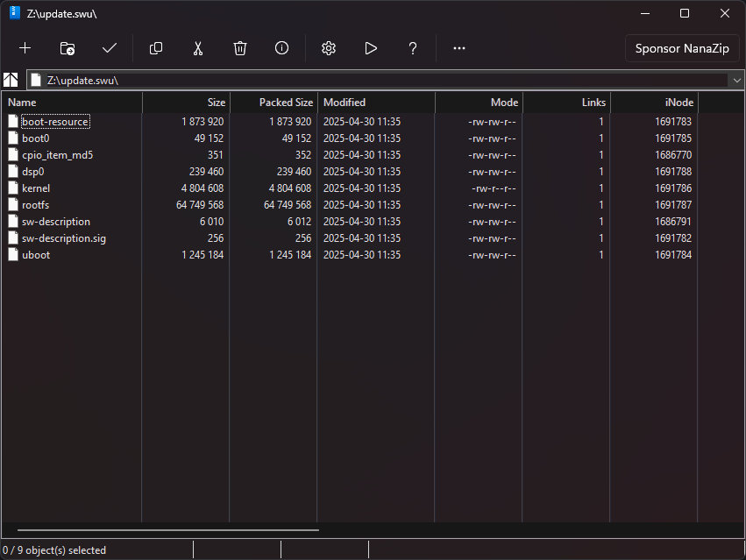Screen dimensions: 746x560
Task: Go up one folder level icon
Action: [11, 80]
